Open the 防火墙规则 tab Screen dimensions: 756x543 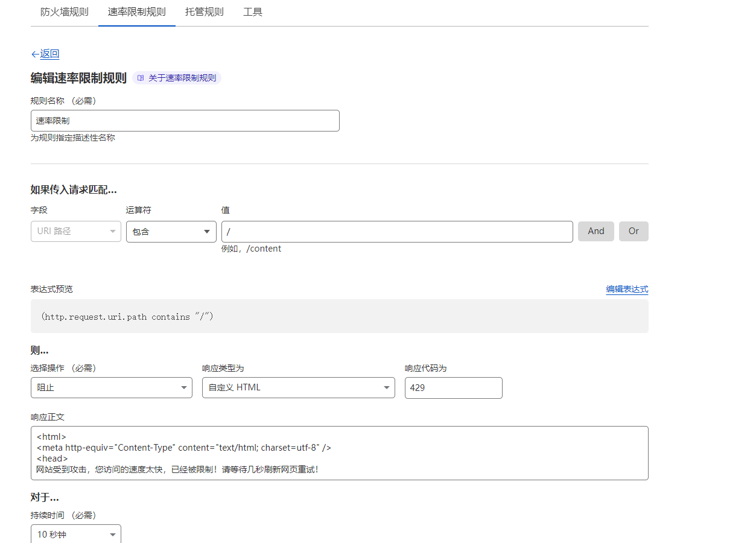pos(65,12)
